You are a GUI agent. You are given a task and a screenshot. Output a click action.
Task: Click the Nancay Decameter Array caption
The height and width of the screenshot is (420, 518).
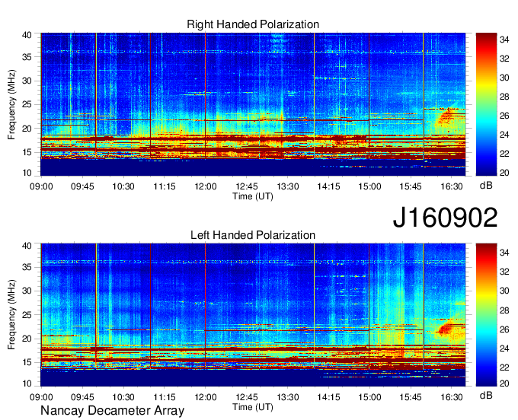[112, 410]
